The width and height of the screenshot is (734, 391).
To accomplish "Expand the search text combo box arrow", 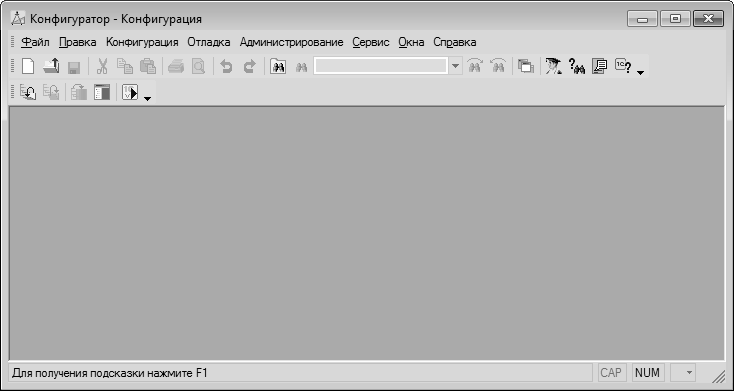I will [455, 66].
